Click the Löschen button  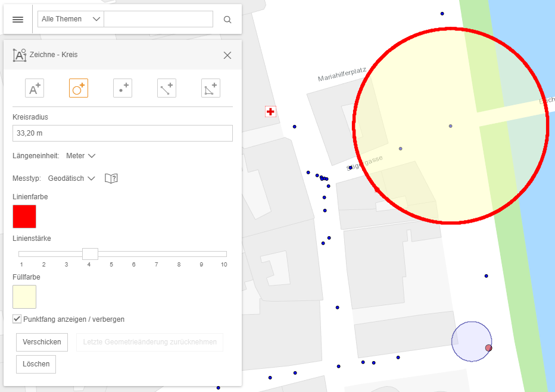(x=36, y=364)
